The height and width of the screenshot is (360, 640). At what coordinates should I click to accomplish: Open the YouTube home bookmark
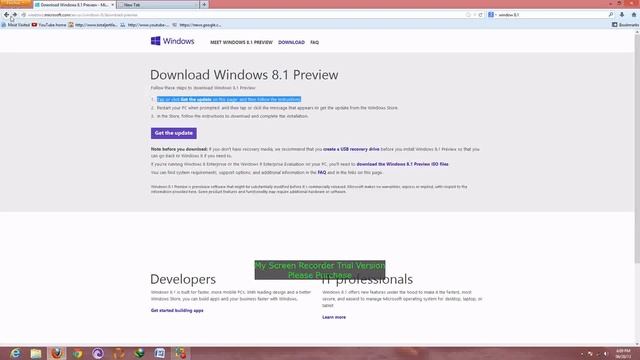(49, 25)
